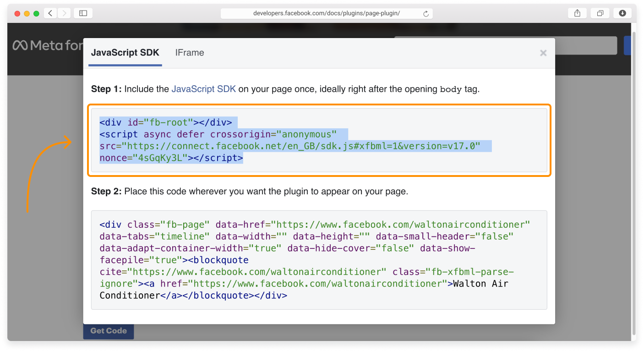Screen dimensions: 644x352
Task: Close the code dialog with X
Action: pyautogui.click(x=543, y=53)
